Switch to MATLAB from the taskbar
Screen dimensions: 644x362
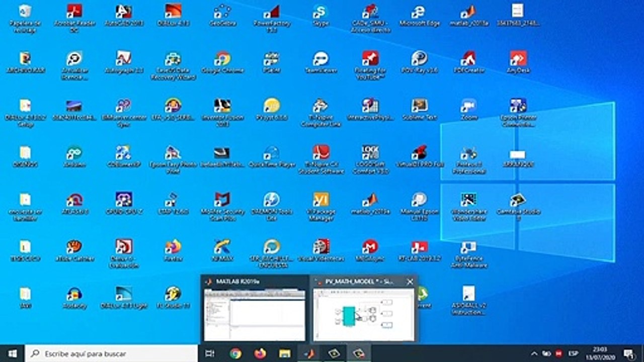click(x=309, y=353)
